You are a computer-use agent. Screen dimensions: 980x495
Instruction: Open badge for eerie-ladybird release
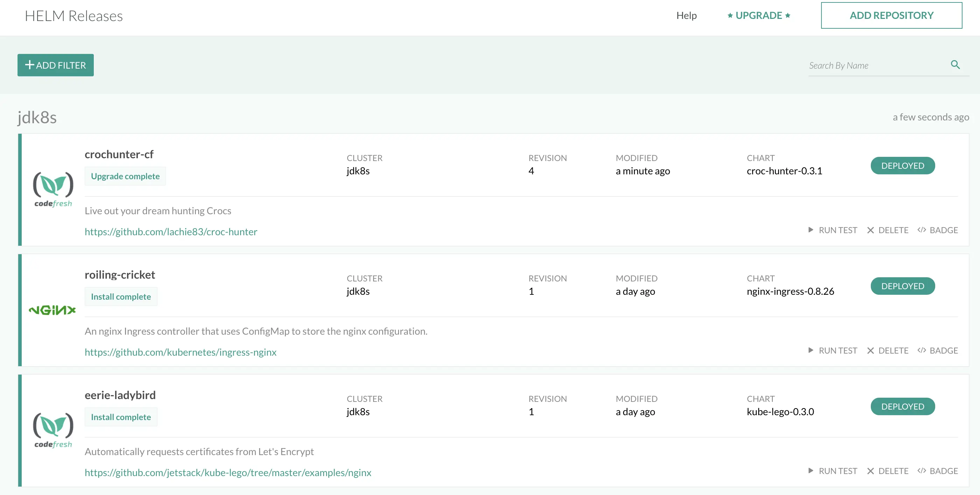click(938, 471)
